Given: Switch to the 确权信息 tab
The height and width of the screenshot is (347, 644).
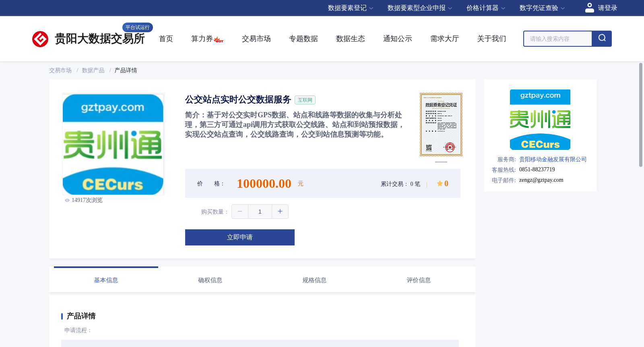Looking at the screenshot, I should coord(210,280).
